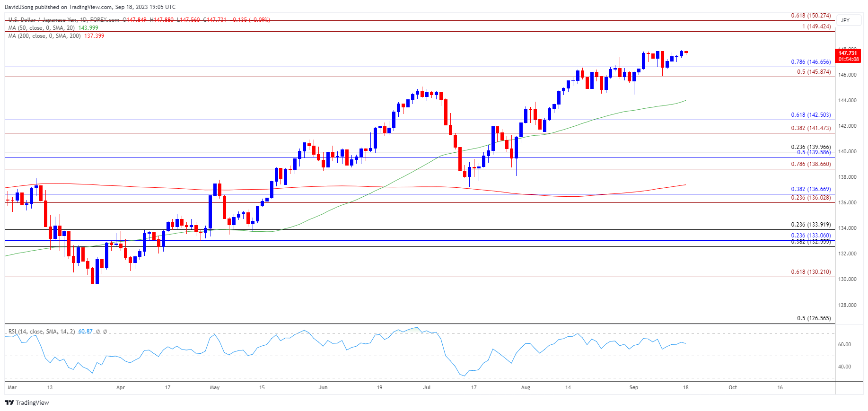The width and height of the screenshot is (868, 411).
Task: Click the 128.000 price axis label
Action: coord(847,305)
